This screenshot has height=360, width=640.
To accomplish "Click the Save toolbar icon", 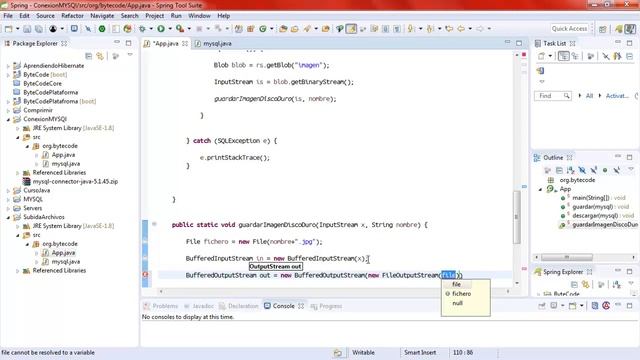I will [x=27, y=29].
